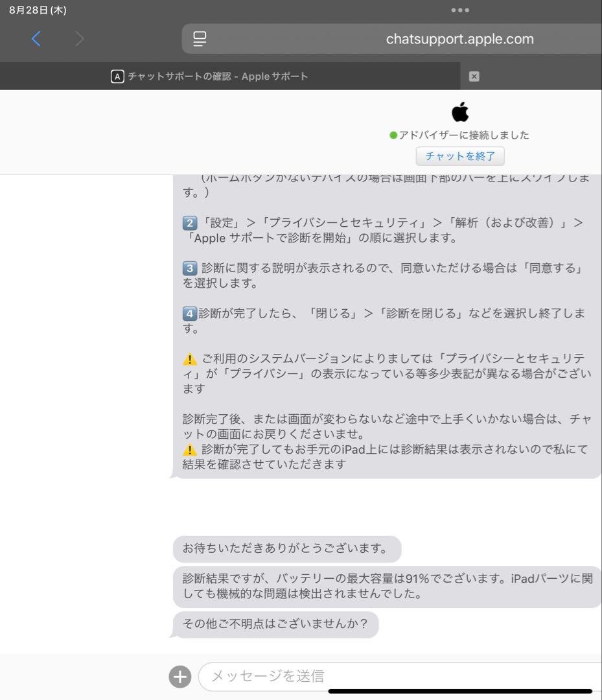End the chat with チャットを終了
This screenshot has height=700, width=602.
[460, 156]
